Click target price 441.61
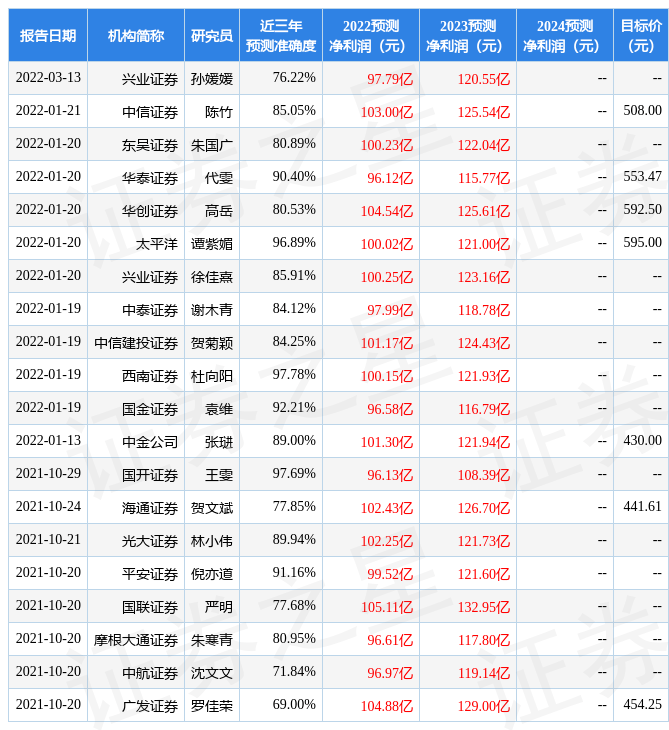This screenshot has width=669, height=730. (642, 506)
